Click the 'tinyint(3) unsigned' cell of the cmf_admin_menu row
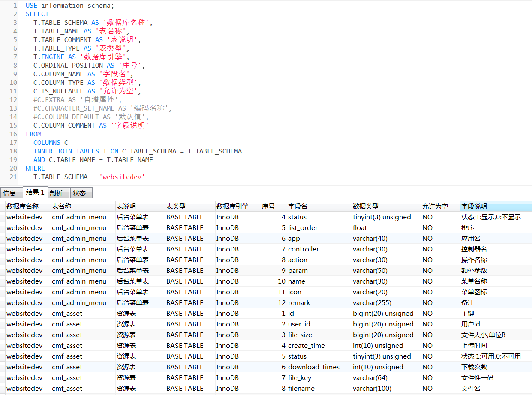The image size is (532, 395). (x=386, y=217)
